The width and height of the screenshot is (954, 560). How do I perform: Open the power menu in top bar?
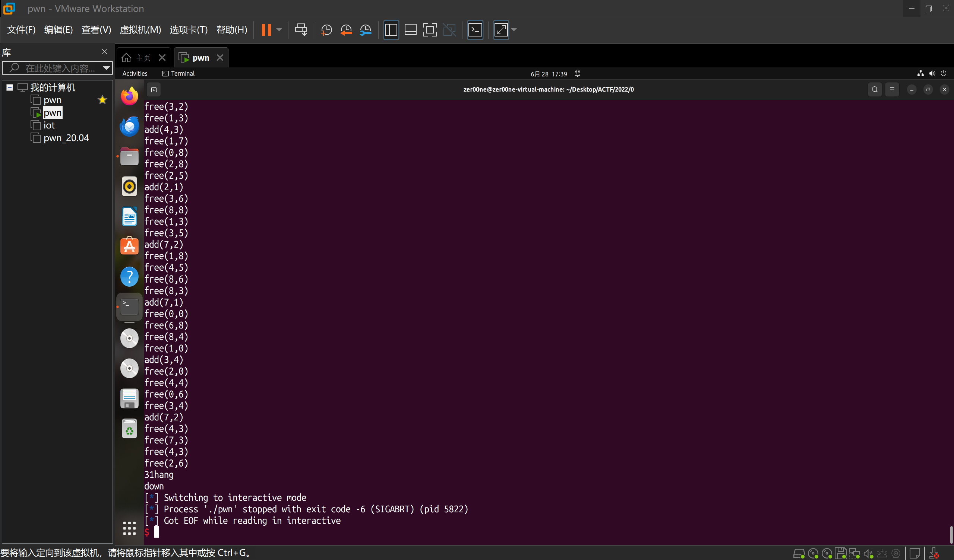click(944, 73)
